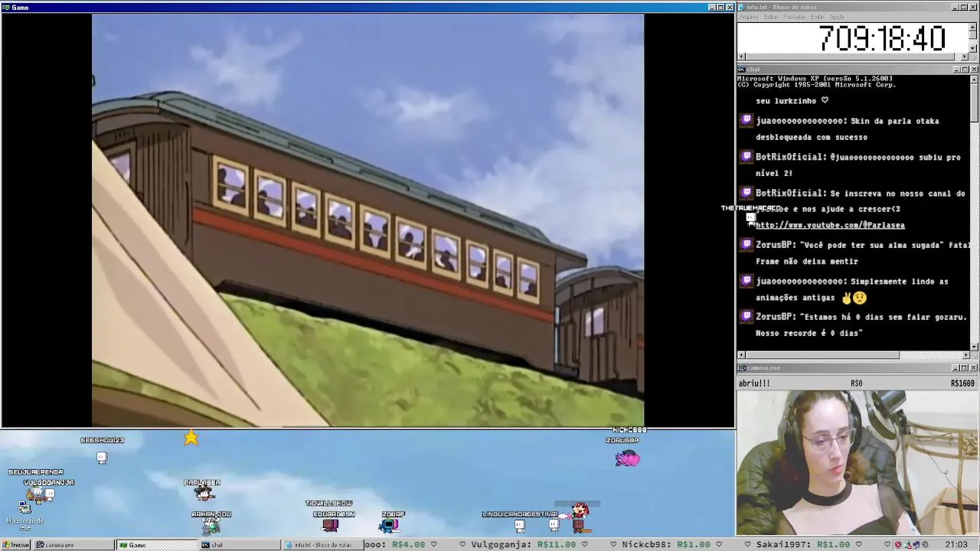Maximize the Game window
The image size is (980, 551).
click(720, 7)
